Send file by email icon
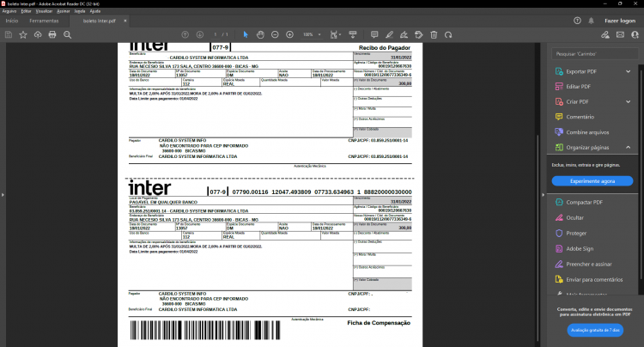The image size is (644, 347). (620, 35)
